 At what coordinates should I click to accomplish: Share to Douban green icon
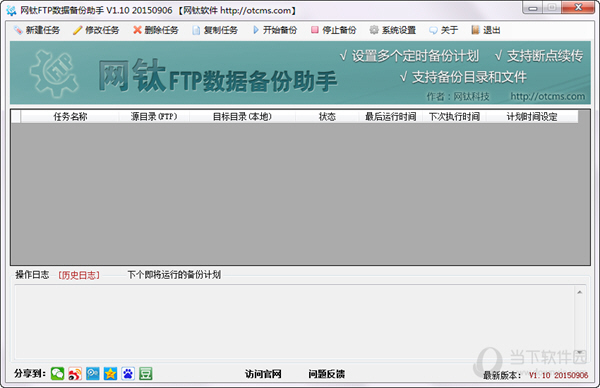[145, 373]
